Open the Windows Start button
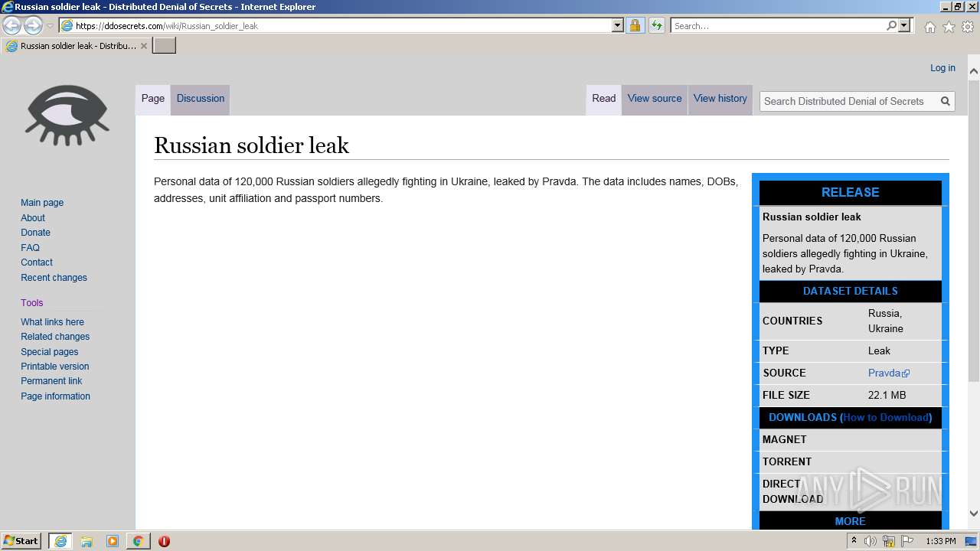The width and height of the screenshot is (980, 551). (21, 541)
